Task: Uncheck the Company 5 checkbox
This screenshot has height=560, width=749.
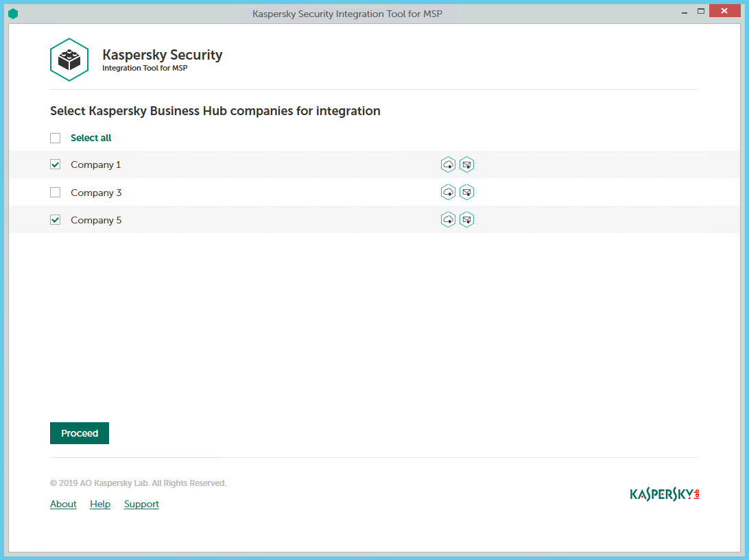Action: pyautogui.click(x=56, y=220)
